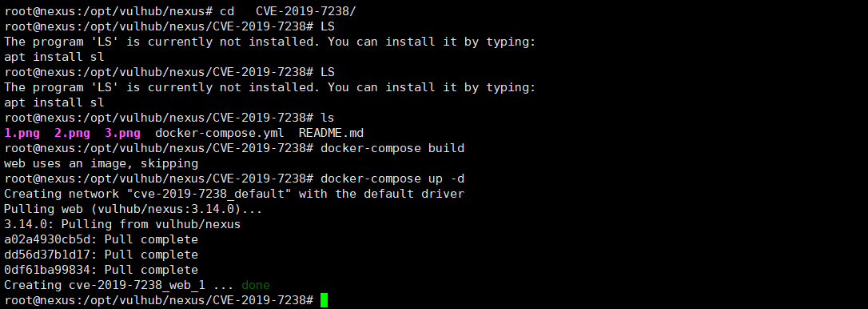Click the green terminal cursor block
This screenshot has width=868, height=309.
point(324,300)
